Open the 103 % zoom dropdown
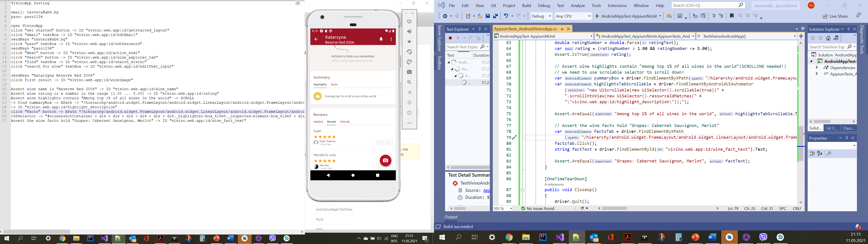Viewport: 868px width, 244px height. coord(503,209)
